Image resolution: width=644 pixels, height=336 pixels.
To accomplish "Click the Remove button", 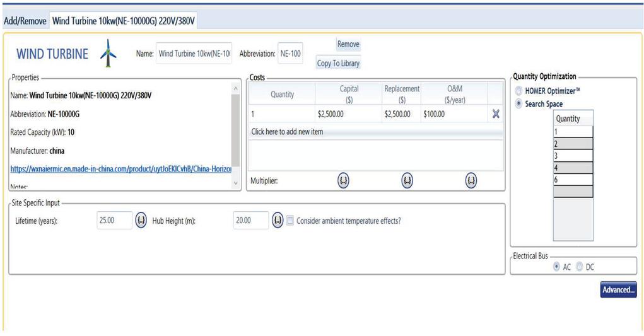I will point(348,44).
